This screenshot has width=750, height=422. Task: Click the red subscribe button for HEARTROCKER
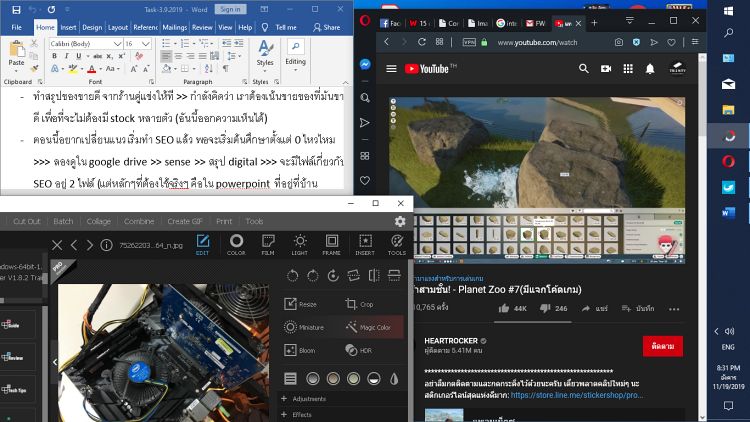point(662,346)
